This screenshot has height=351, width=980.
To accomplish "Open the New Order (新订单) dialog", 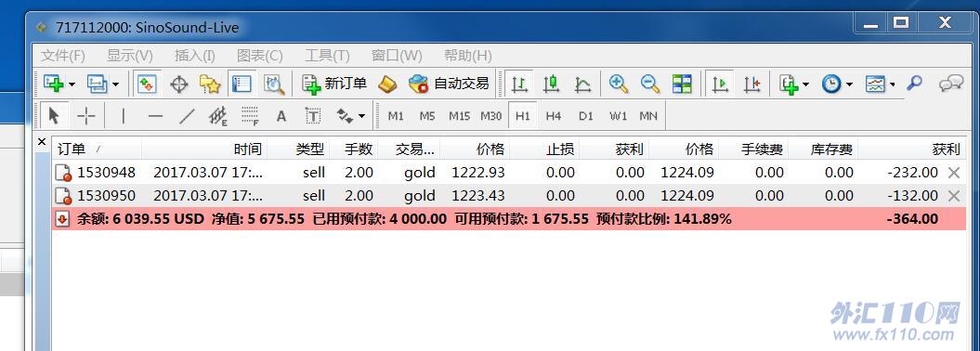I will pos(334,84).
